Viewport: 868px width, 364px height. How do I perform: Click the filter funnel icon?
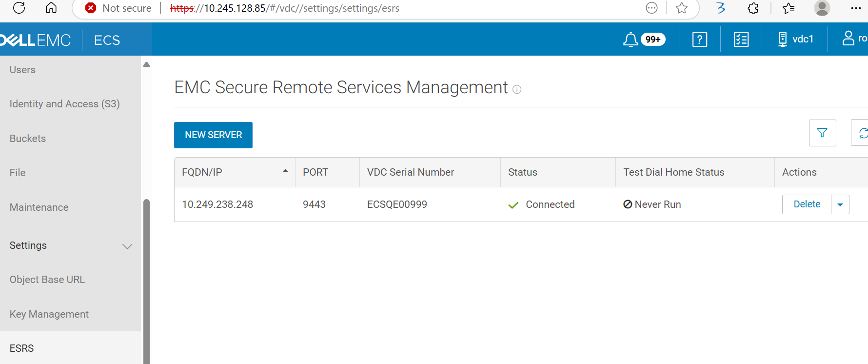click(822, 133)
